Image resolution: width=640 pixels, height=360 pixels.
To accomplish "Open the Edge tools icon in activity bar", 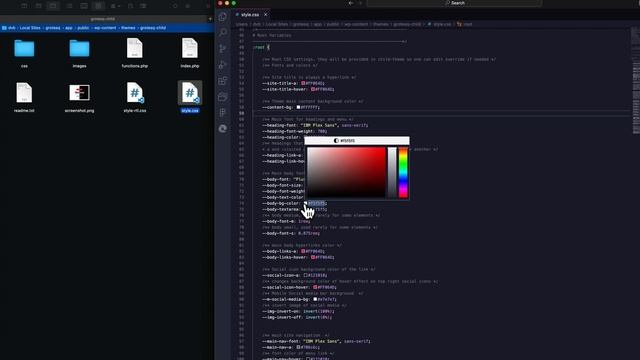I will pos(222,129).
